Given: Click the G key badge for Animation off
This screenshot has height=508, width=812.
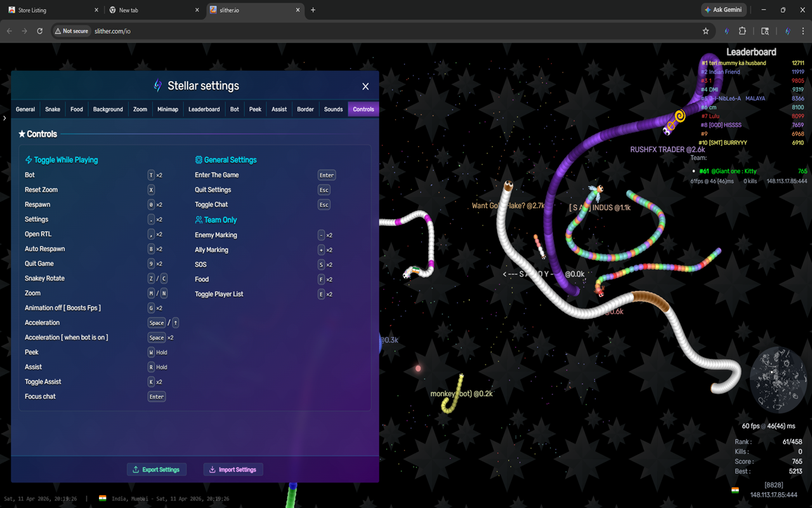Looking at the screenshot, I should 151,308.
